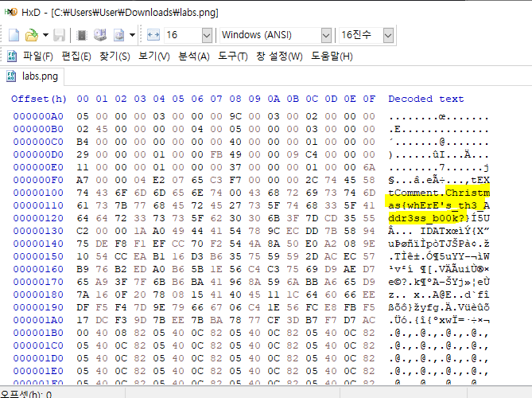This screenshot has height=398, width=532.
Task: Click the New file icon
Action: click(x=14, y=35)
